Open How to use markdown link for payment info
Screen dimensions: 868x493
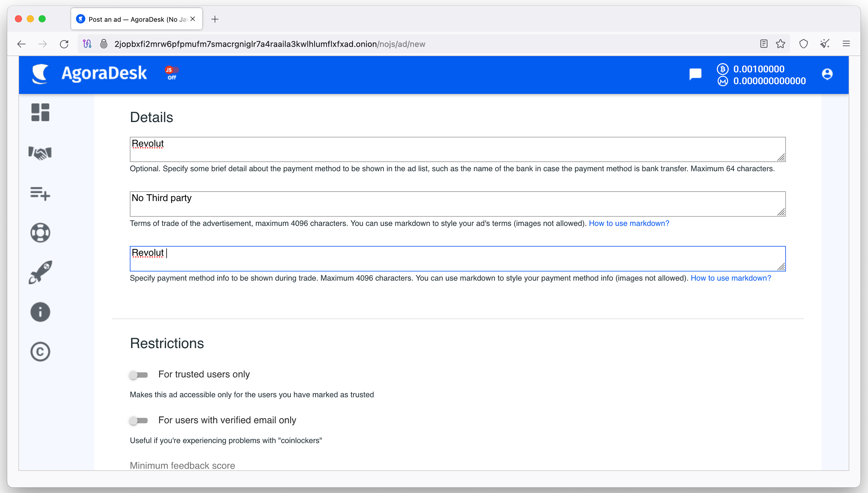(731, 278)
